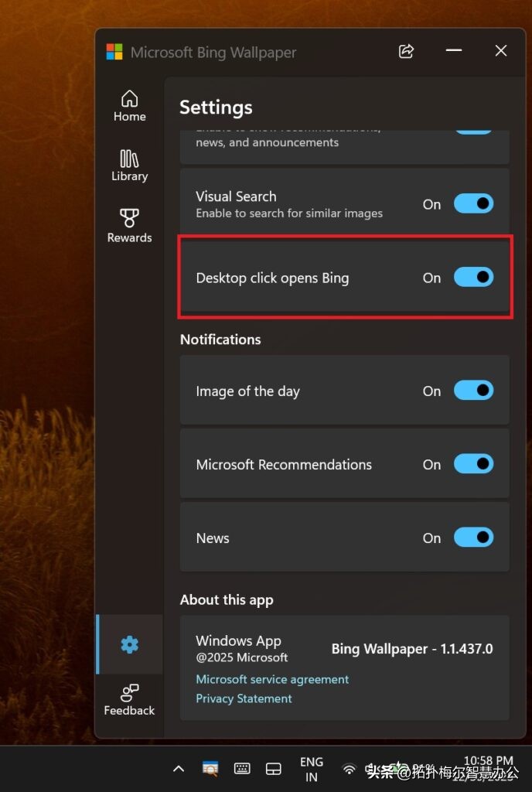Screen dimensions: 532x792
Task: Click the Settings gear in sidebar
Action: point(129,644)
